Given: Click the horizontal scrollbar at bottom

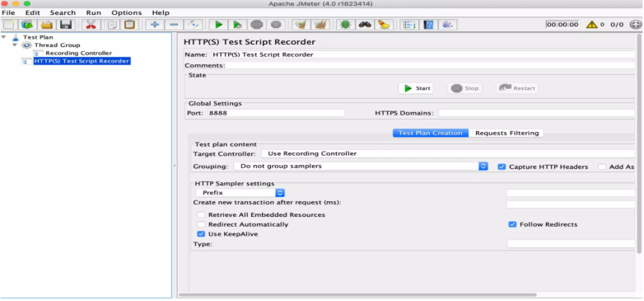Looking at the screenshot, I should [x=357, y=294].
